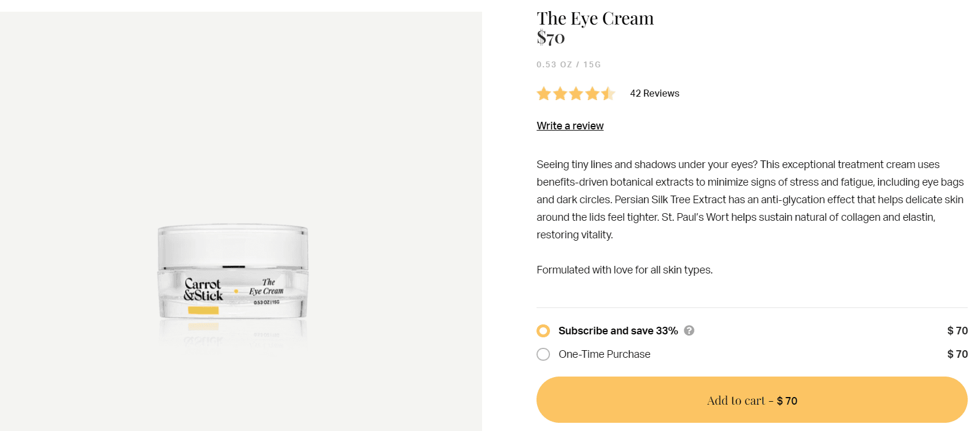View the 42 Reviews link
The height and width of the screenshot is (431, 980).
point(654,94)
